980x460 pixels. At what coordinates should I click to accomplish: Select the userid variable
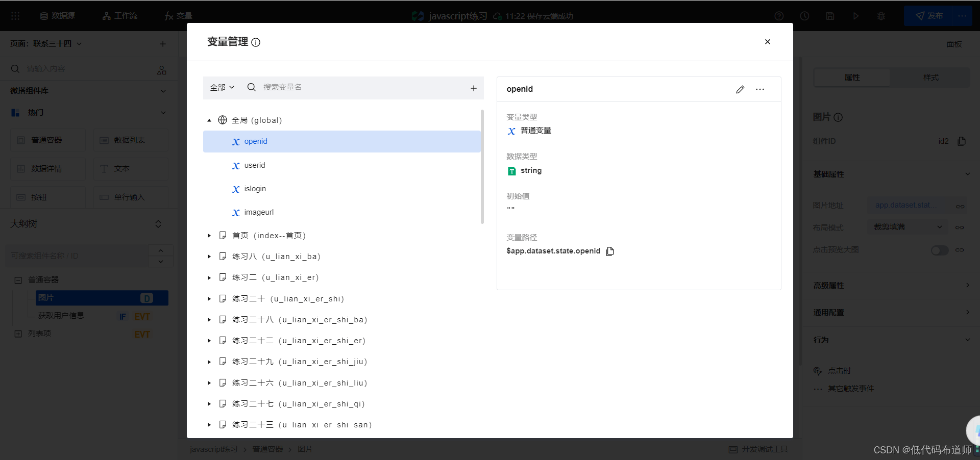tap(254, 165)
